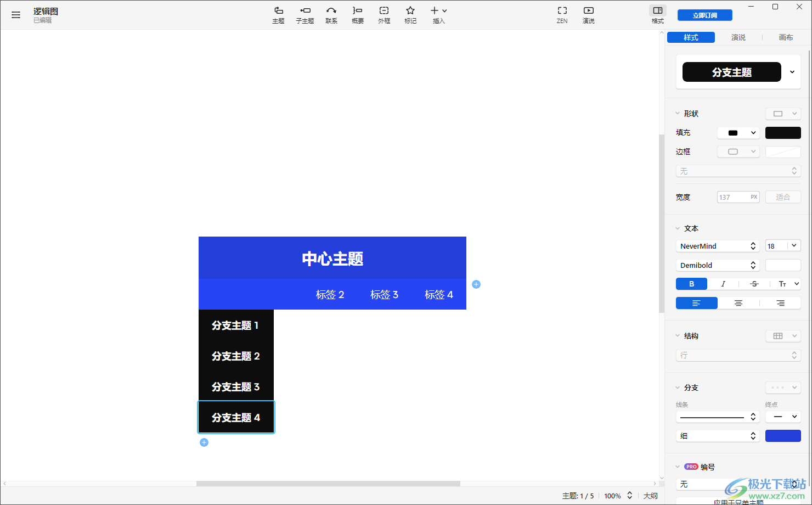Open the 大纲 outline view
The width and height of the screenshot is (812, 505).
click(x=651, y=496)
